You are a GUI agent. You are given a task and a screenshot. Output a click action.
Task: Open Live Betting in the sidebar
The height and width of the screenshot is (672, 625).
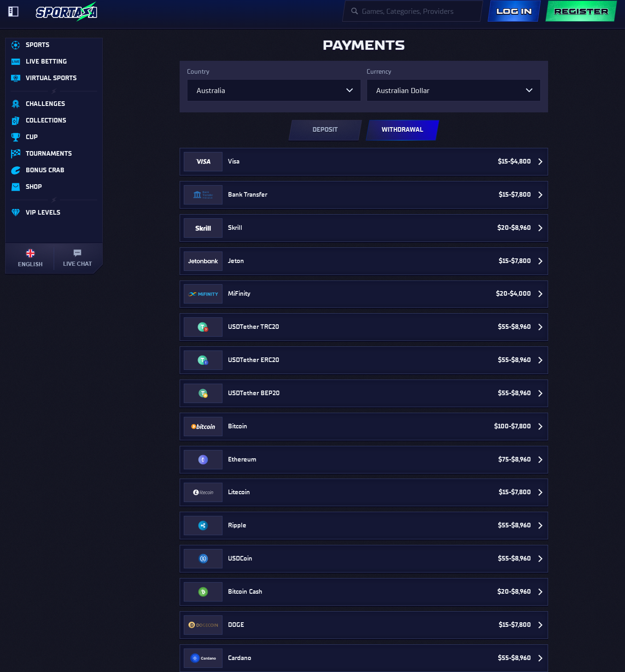coord(46,62)
